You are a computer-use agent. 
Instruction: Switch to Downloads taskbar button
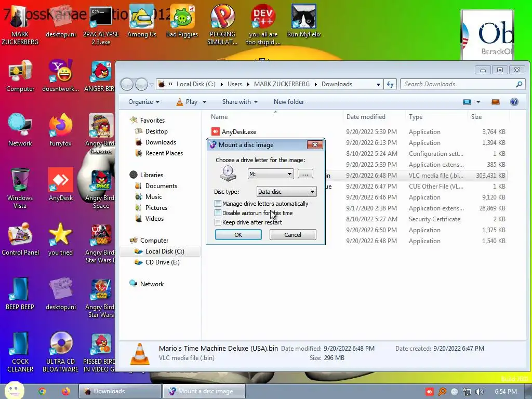coord(120,391)
